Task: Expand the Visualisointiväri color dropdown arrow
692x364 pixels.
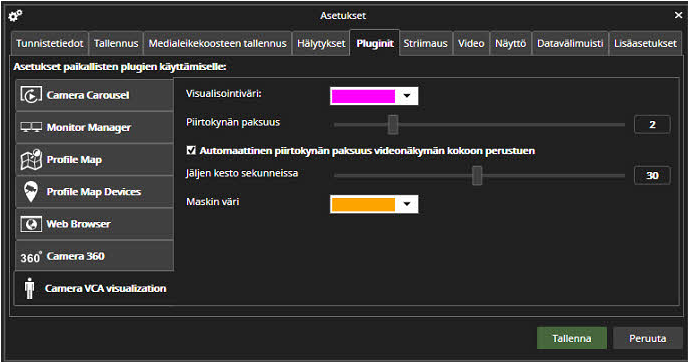Action: [407, 96]
